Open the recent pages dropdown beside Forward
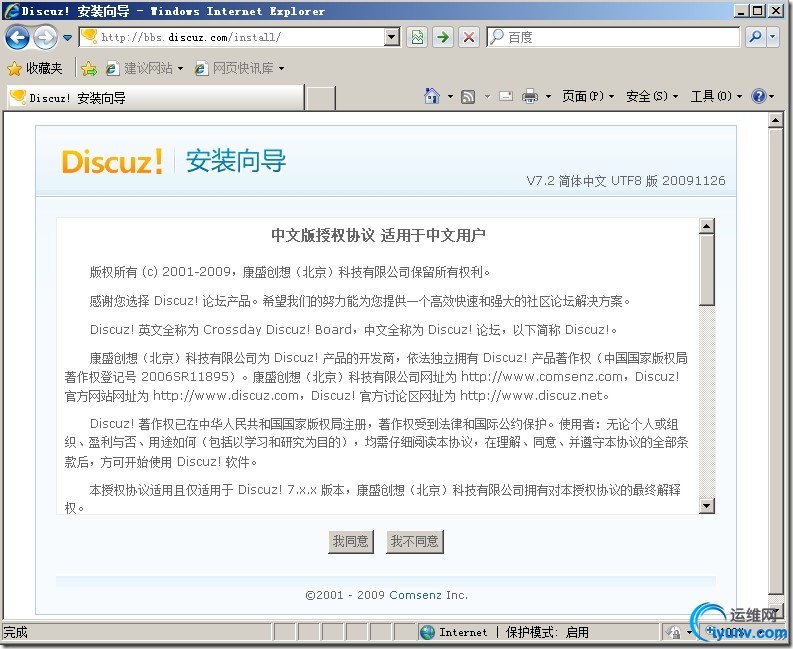793x649 pixels. (68, 37)
